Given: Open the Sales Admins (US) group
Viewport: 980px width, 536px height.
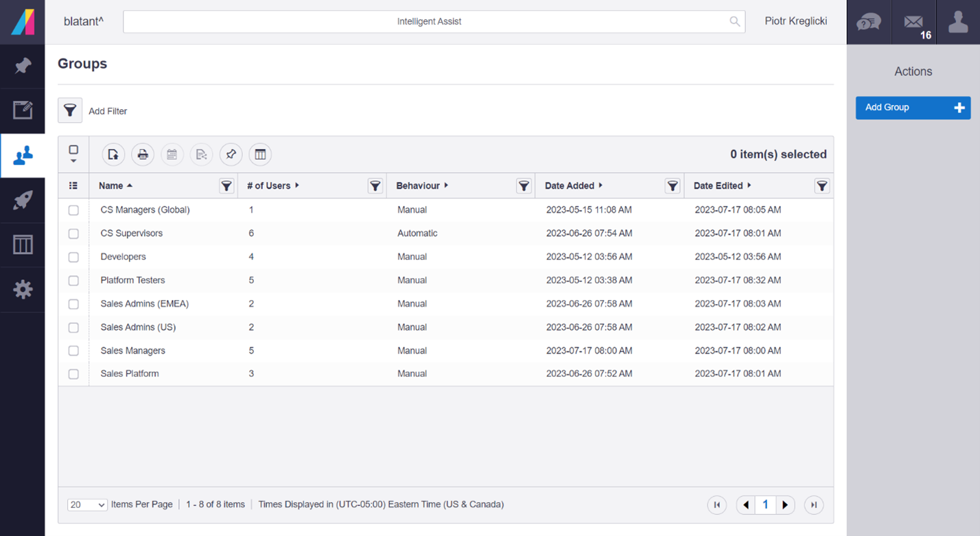Looking at the screenshot, I should [x=138, y=327].
